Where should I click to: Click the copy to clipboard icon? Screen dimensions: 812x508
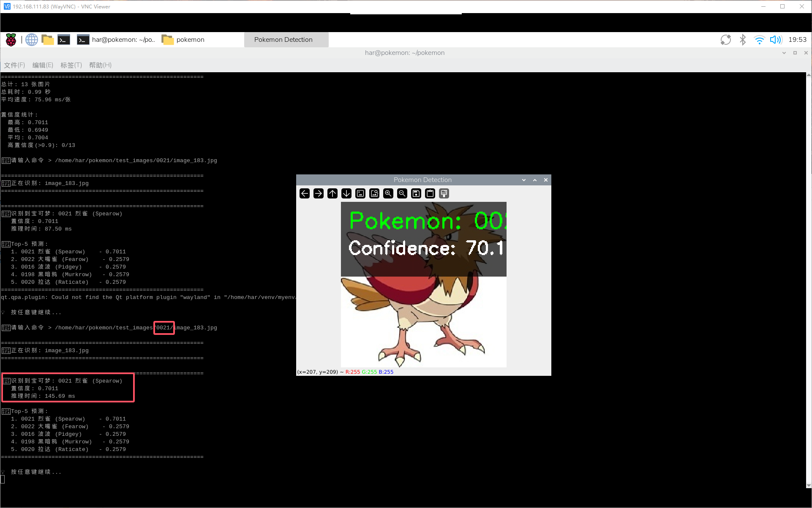click(x=430, y=193)
